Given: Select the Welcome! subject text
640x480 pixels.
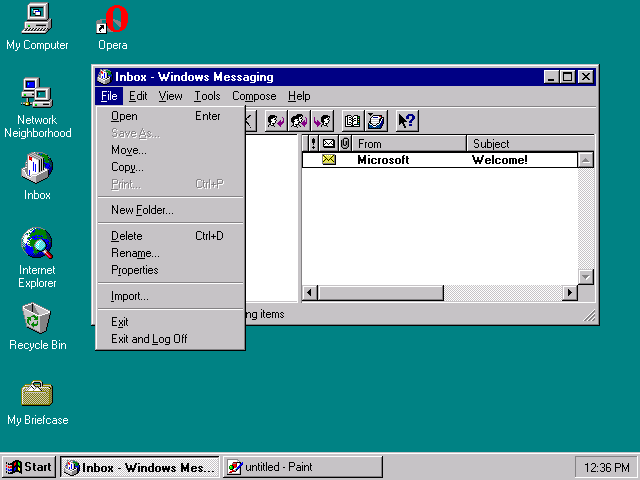Looking at the screenshot, I should (x=500, y=160).
